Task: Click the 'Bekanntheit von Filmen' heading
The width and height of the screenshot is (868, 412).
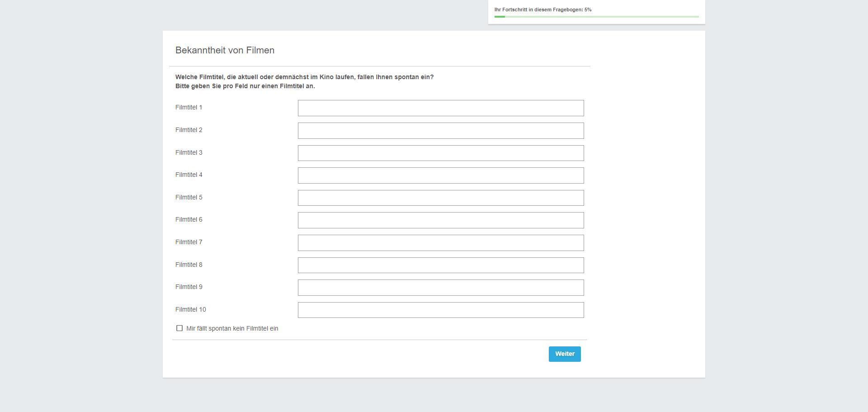Action: pos(225,50)
